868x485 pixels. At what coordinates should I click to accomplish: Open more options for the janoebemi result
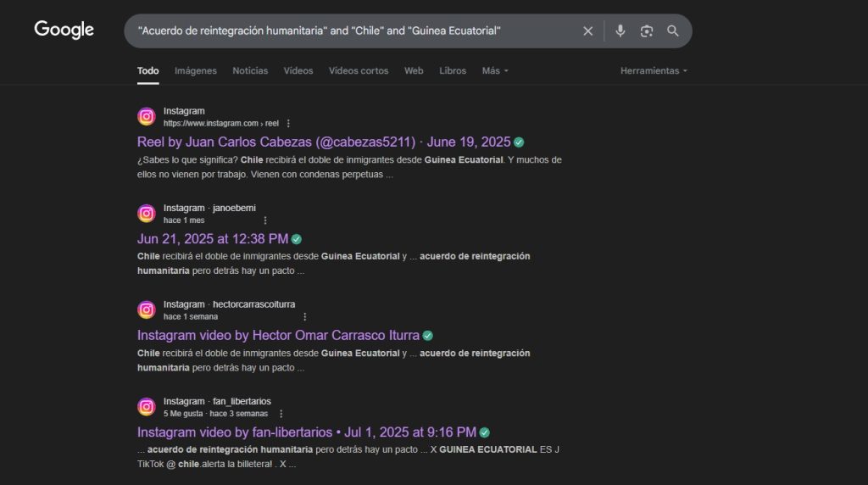pyautogui.click(x=265, y=220)
